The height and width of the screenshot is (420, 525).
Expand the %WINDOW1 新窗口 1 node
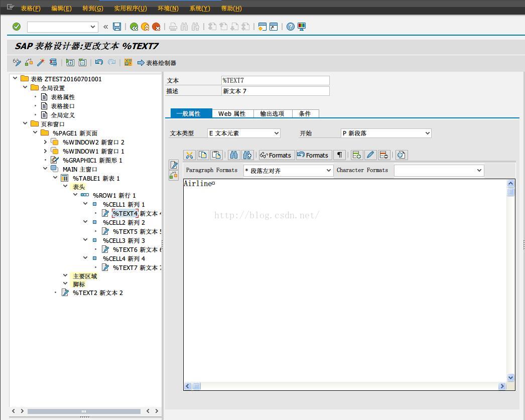[45, 151]
